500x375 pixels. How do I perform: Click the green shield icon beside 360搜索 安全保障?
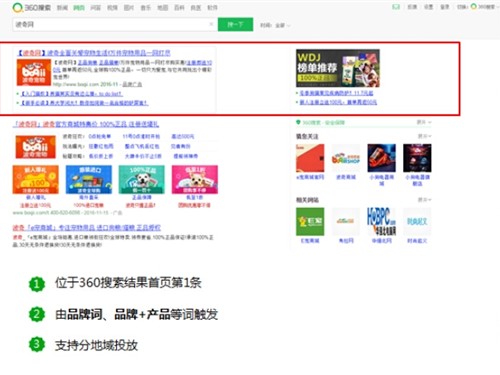(298, 122)
